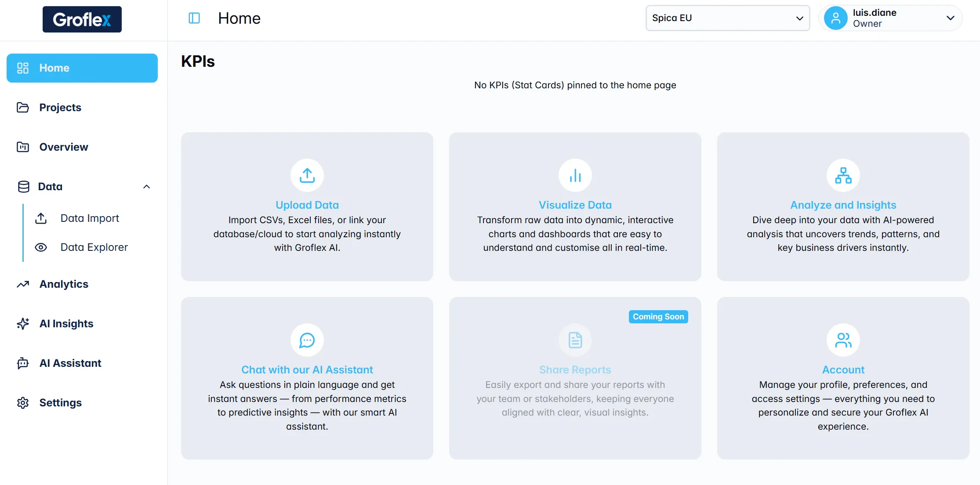Click the 'No KPIs (Stat Cards) pinned' message
The image size is (980, 485).
[x=575, y=85]
